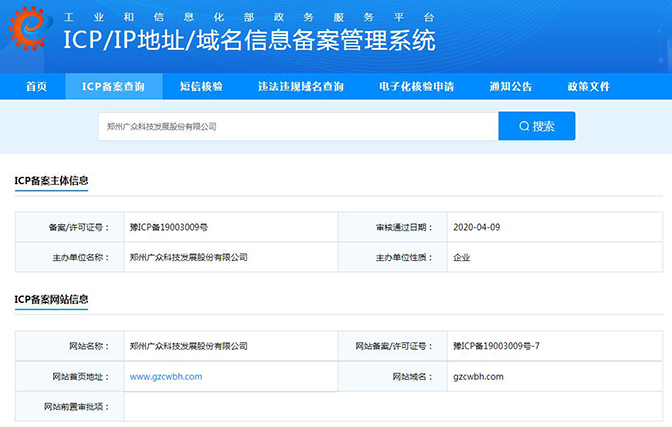Click the domain value gzcwbh.com
This screenshot has width=672, height=427.
(x=478, y=377)
